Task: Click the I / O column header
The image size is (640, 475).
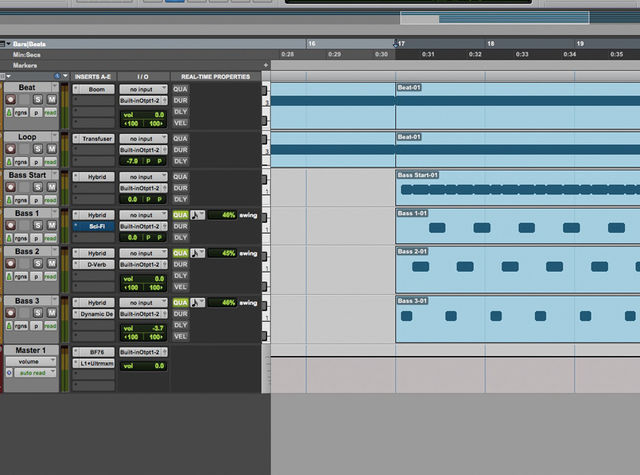Action: (143, 77)
